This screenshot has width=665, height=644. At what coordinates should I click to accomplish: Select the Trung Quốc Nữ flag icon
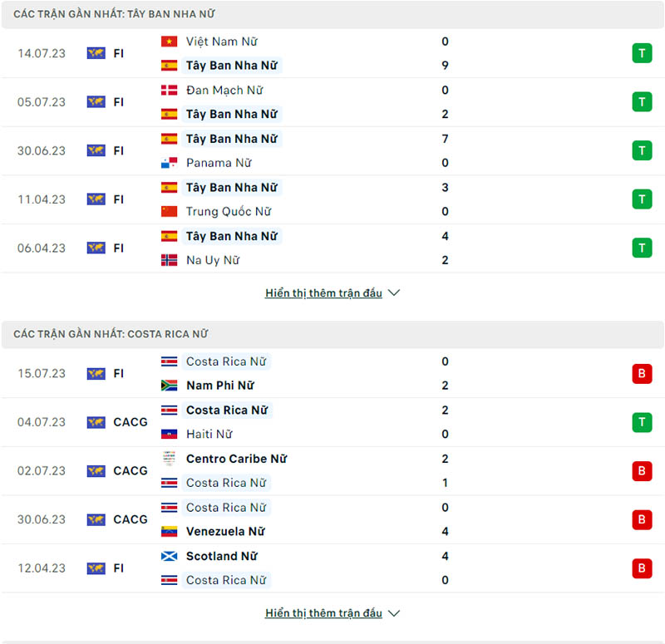click(169, 211)
